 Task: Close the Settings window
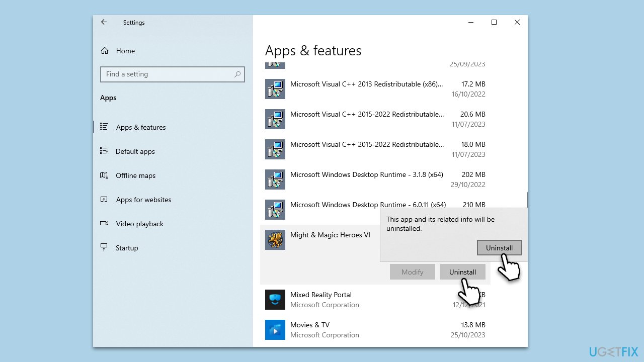(517, 22)
